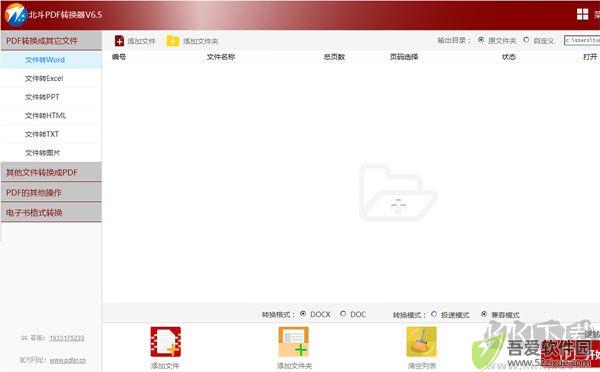The image size is (600, 372).
Task: Select 文件转Word in sidebar
Action: point(51,60)
